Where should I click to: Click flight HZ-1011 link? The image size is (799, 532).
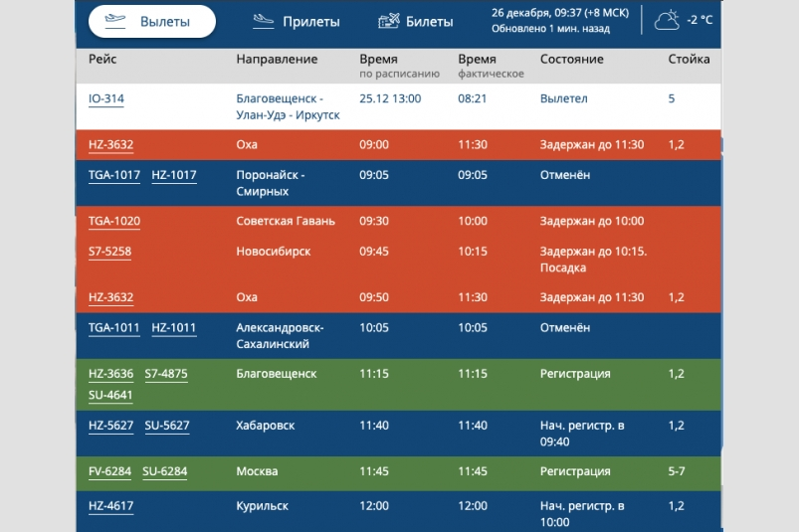[173, 328]
